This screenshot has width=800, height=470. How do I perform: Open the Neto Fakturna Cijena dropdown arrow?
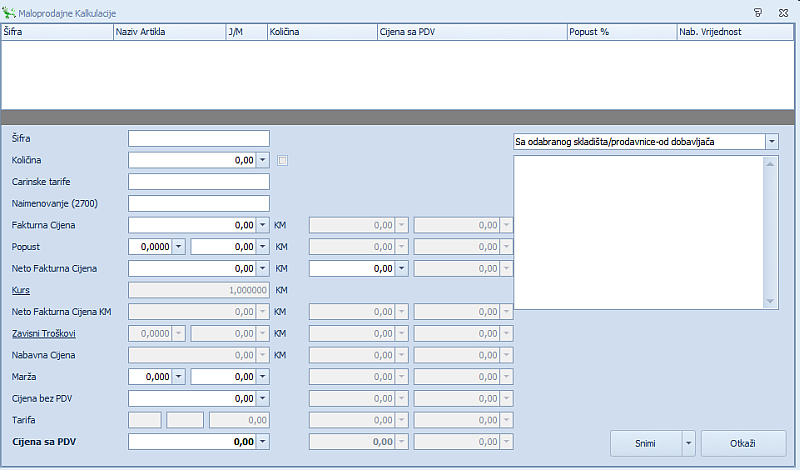point(262,268)
